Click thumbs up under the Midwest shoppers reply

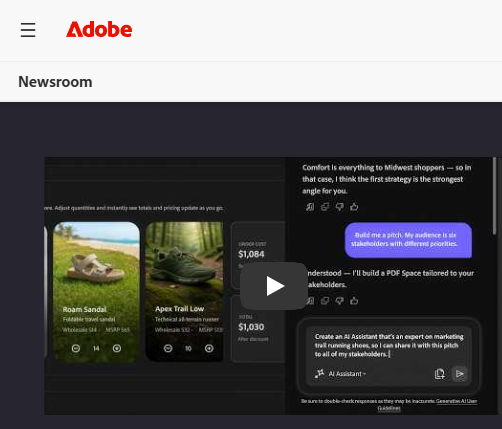[x=354, y=207]
